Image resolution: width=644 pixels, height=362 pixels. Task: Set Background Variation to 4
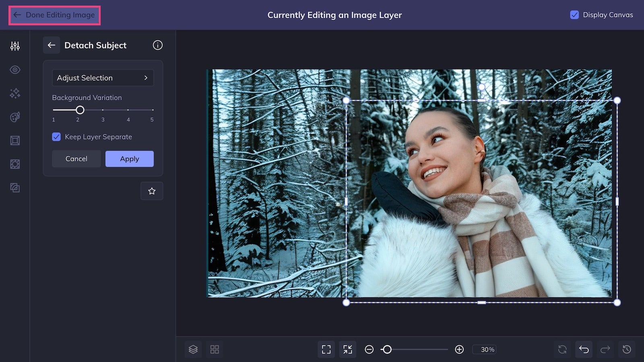(x=128, y=110)
